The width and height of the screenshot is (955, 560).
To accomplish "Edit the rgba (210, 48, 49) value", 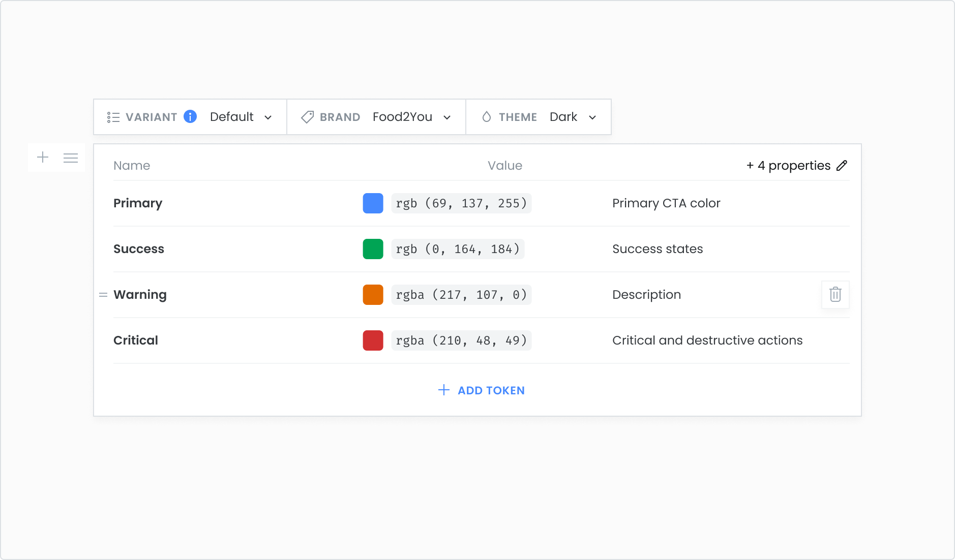I will click(461, 340).
